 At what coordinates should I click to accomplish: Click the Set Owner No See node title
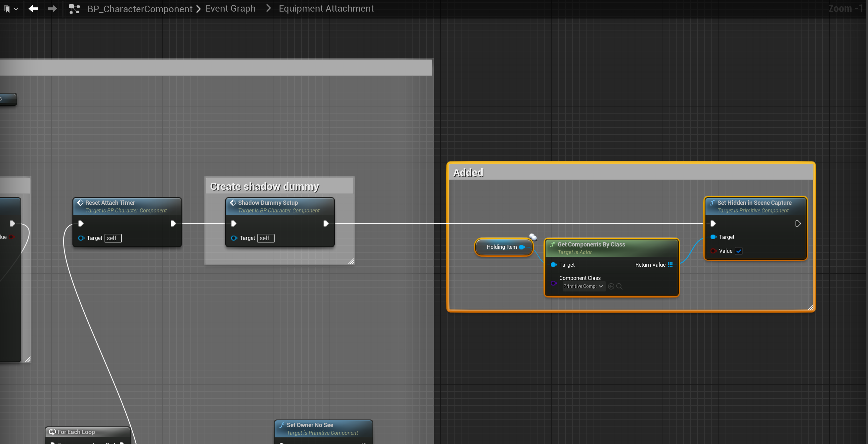click(310, 425)
